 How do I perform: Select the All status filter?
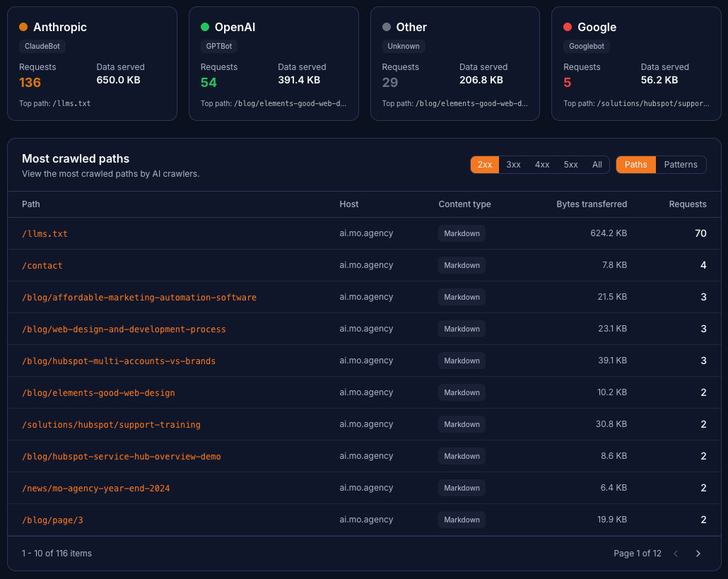click(x=597, y=164)
